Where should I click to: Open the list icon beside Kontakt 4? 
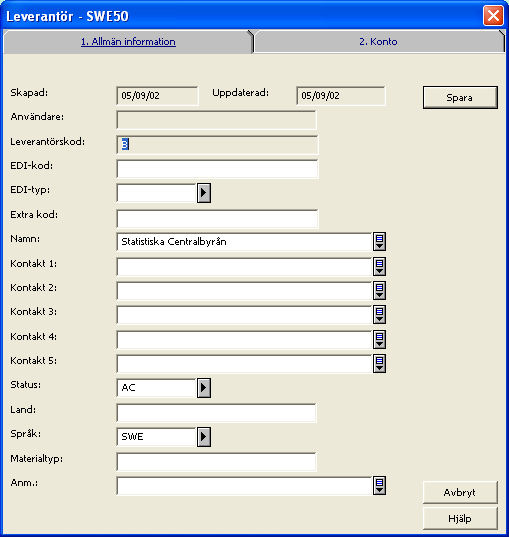379,339
